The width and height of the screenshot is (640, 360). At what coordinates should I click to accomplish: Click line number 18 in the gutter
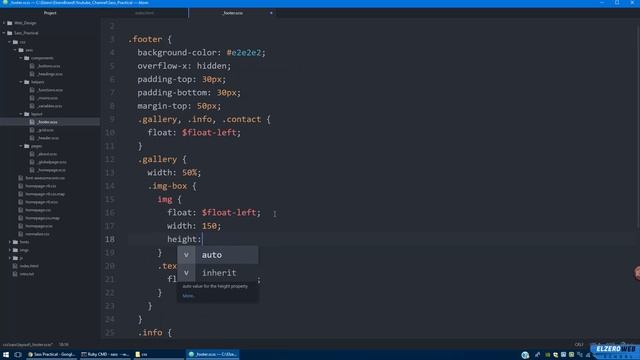tap(109, 239)
